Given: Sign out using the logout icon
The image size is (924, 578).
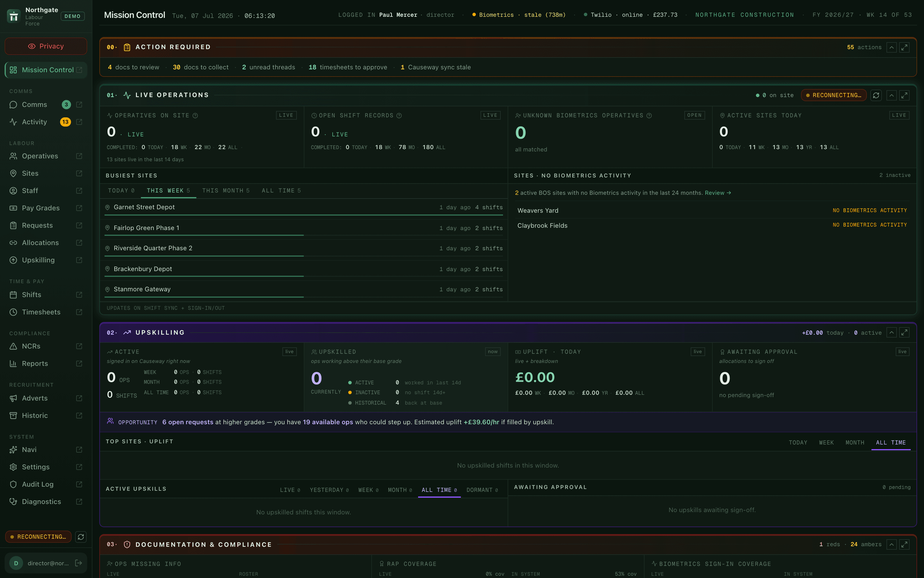Looking at the screenshot, I should 79,563.
